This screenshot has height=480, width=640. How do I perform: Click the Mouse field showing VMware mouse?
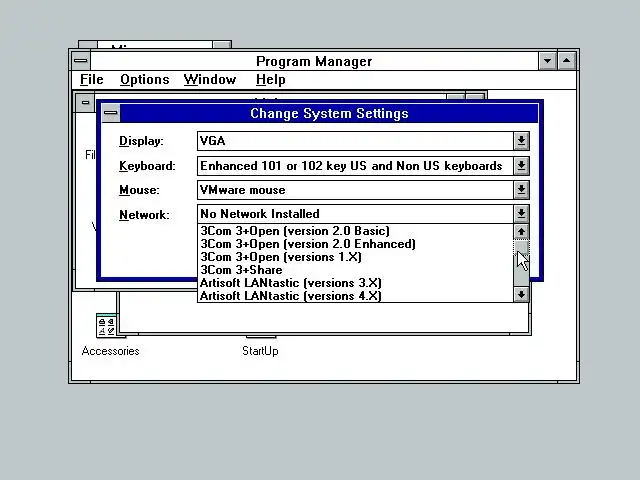355,190
